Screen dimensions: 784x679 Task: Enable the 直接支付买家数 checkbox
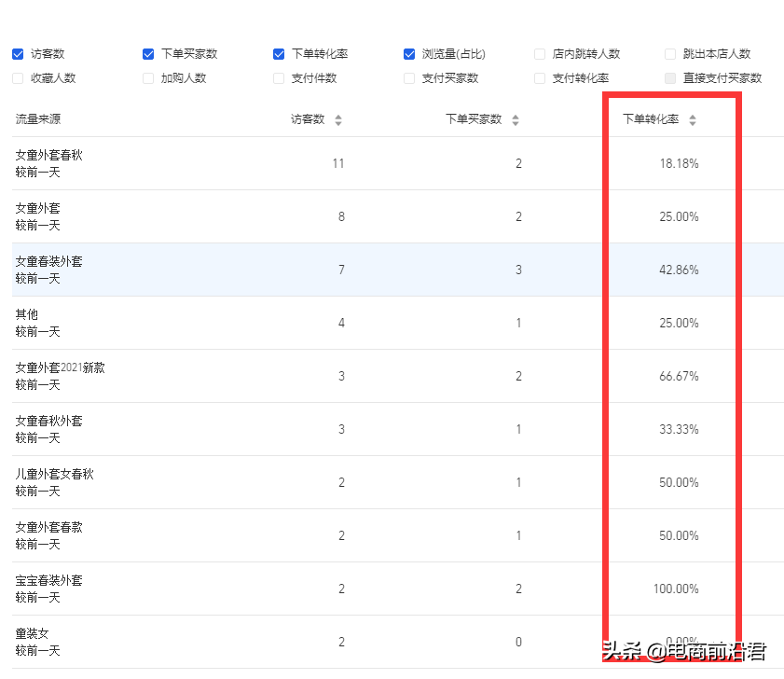[669, 77]
